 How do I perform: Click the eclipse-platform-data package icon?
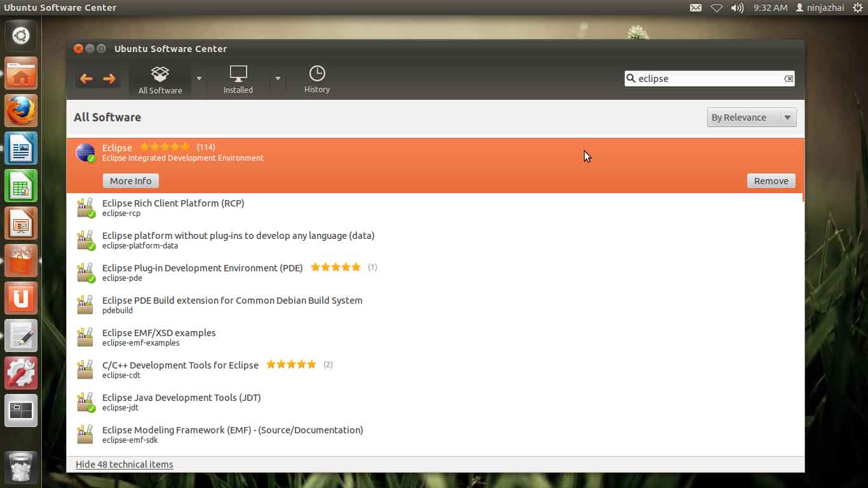click(x=86, y=241)
